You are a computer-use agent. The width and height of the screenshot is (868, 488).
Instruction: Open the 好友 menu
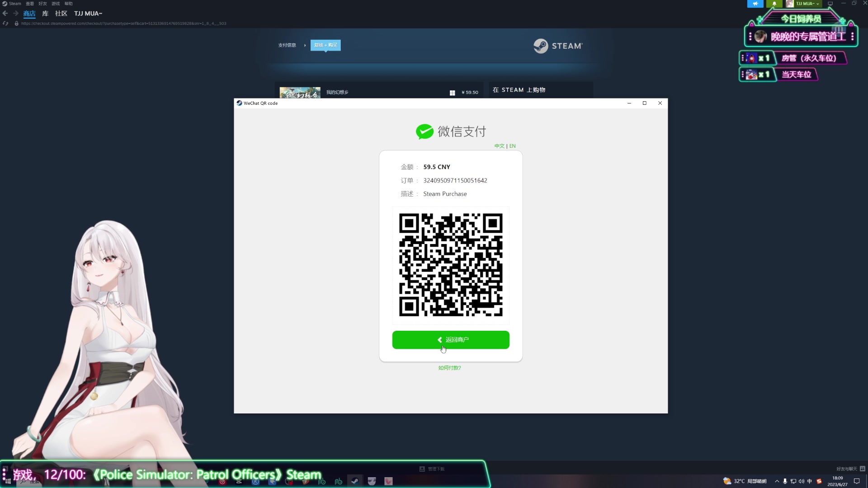(43, 4)
